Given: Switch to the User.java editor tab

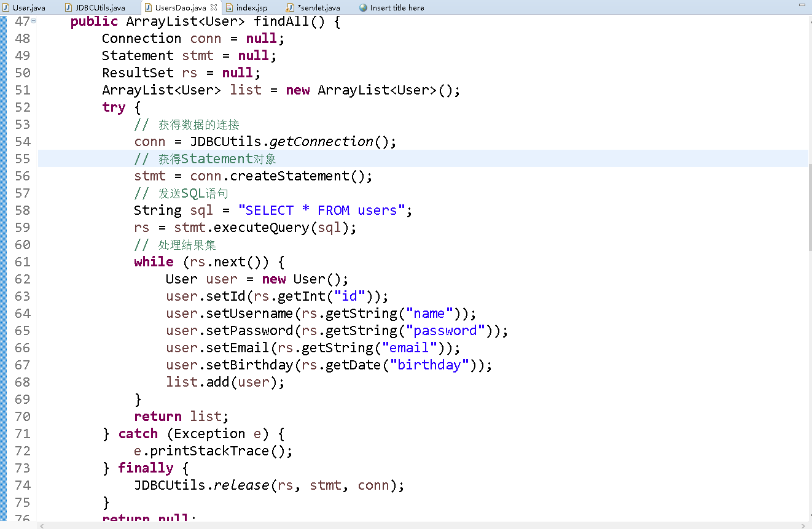Looking at the screenshot, I should 25,7.
